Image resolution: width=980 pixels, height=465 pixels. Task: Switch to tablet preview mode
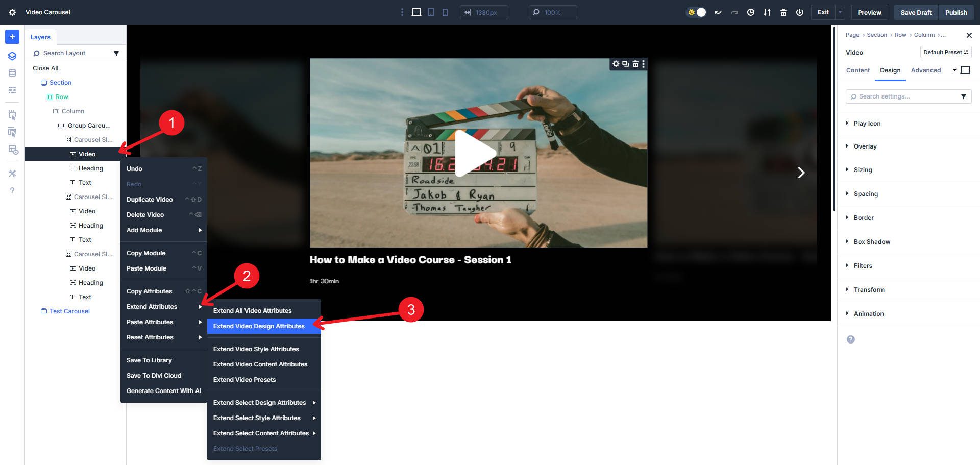tap(430, 11)
